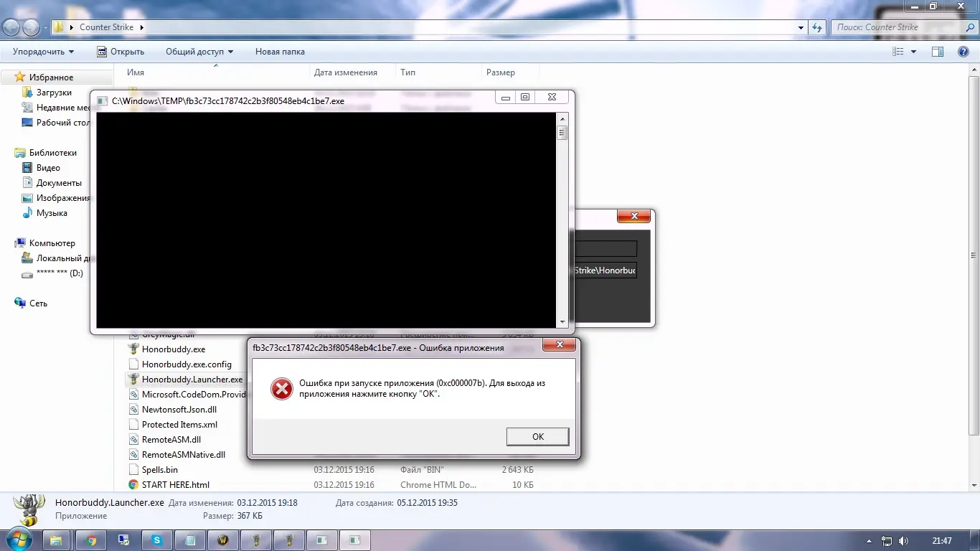Select the Spells.bin file
The image size is (980, 551).
point(160,470)
